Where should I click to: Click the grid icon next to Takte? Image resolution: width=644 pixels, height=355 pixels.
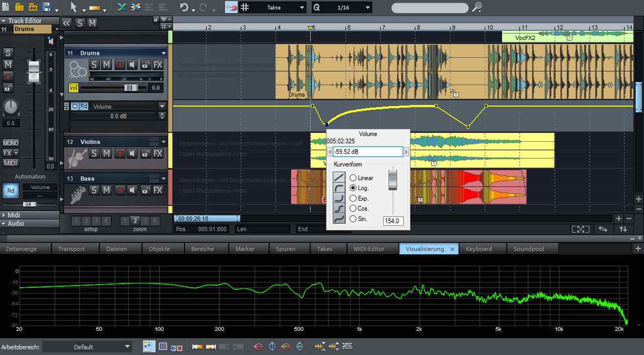coord(245,7)
